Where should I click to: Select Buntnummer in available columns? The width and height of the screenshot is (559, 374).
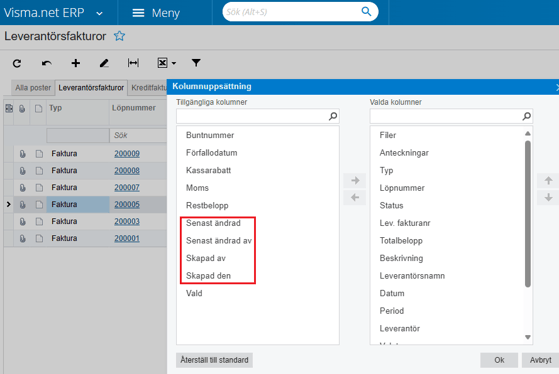click(x=210, y=135)
